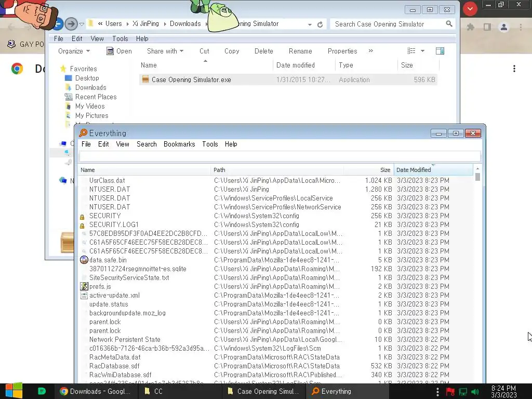Click scroll up arrow in Everything results
The image size is (532, 399).
click(478, 169)
